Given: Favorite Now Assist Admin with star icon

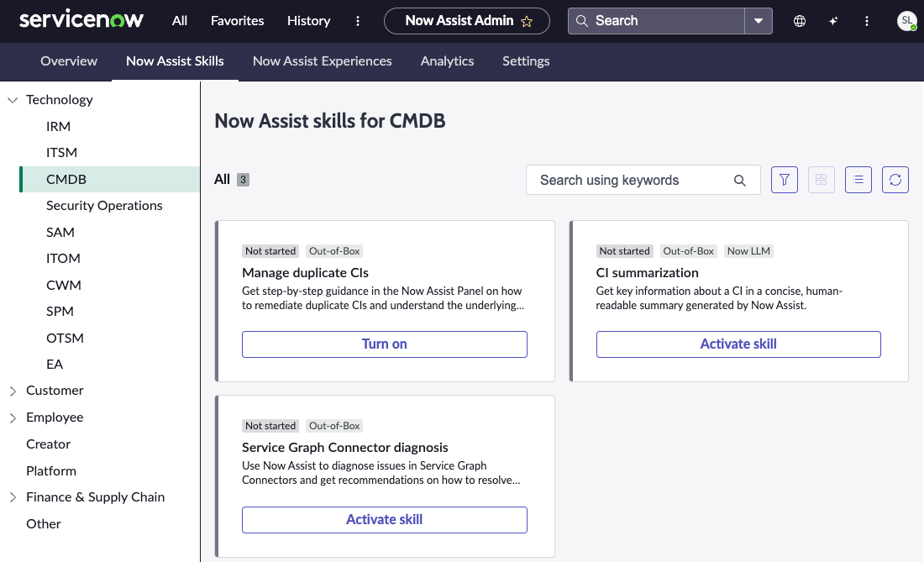Looking at the screenshot, I should click(x=527, y=21).
